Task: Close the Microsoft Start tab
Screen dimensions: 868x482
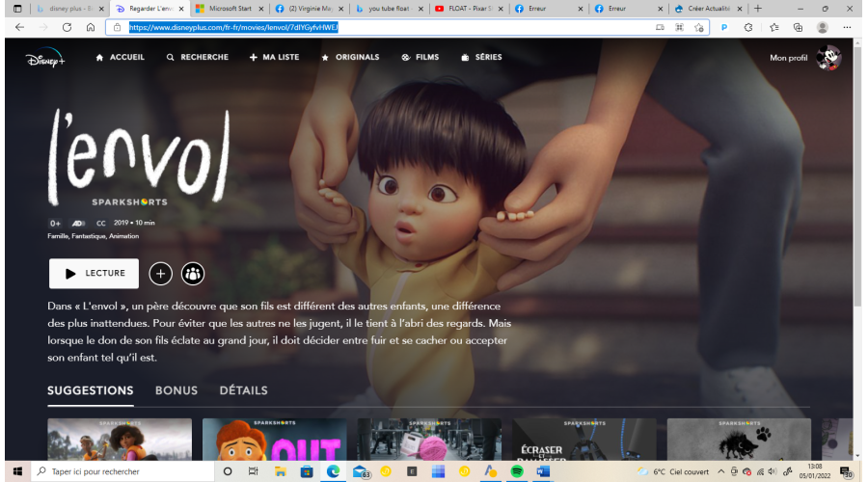Action: [261, 9]
